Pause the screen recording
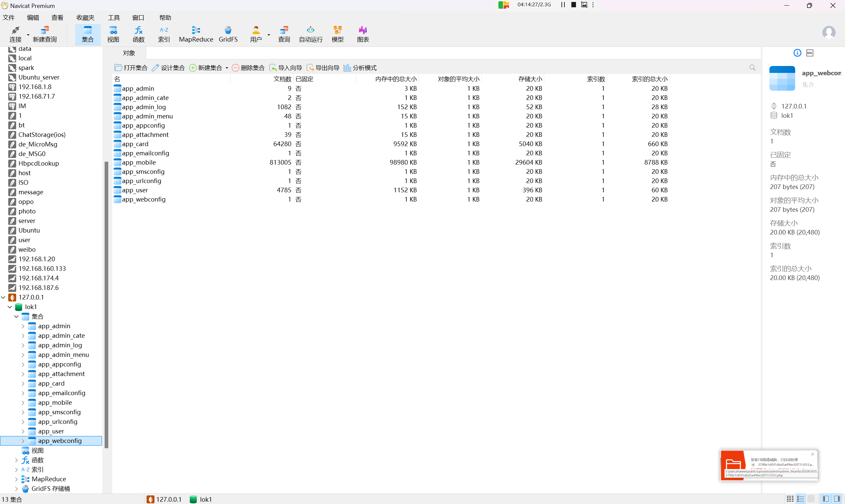Screen dimensions: 845x504 [563, 5]
